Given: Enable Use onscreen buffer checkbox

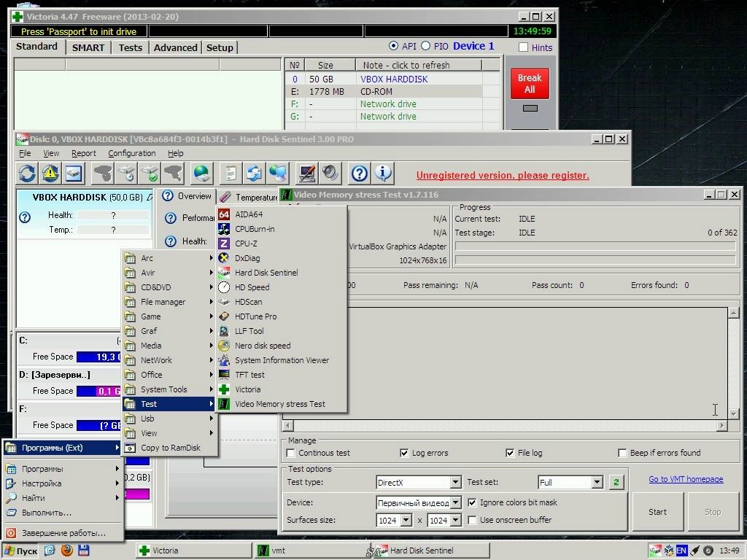Looking at the screenshot, I should (472, 520).
